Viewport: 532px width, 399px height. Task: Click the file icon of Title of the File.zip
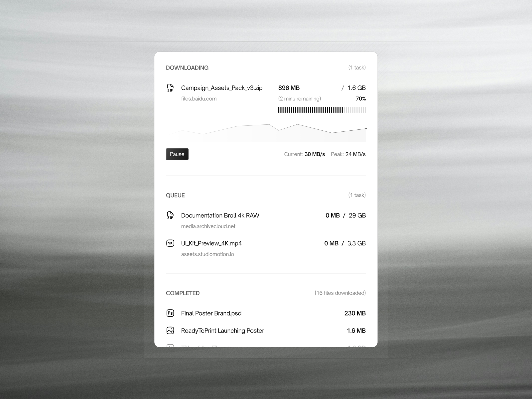click(x=170, y=347)
